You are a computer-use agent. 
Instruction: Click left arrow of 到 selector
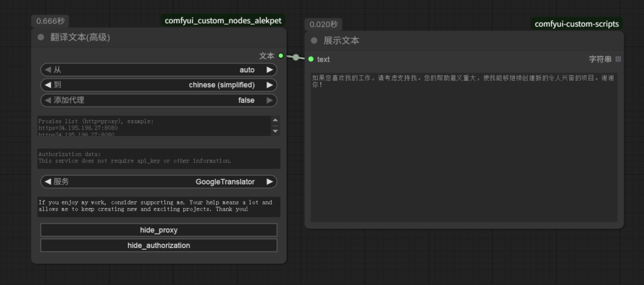[x=48, y=85]
